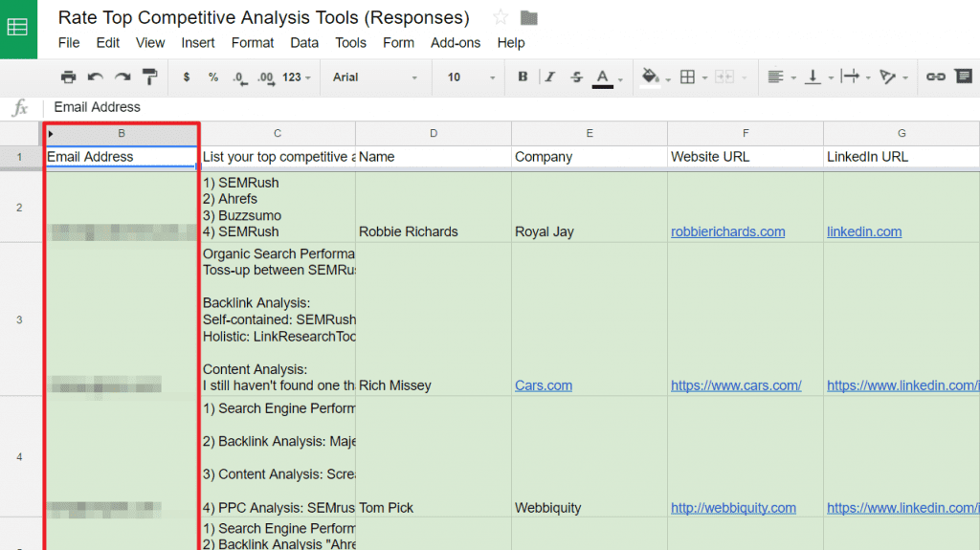Open the Format menu

coord(253,42)
